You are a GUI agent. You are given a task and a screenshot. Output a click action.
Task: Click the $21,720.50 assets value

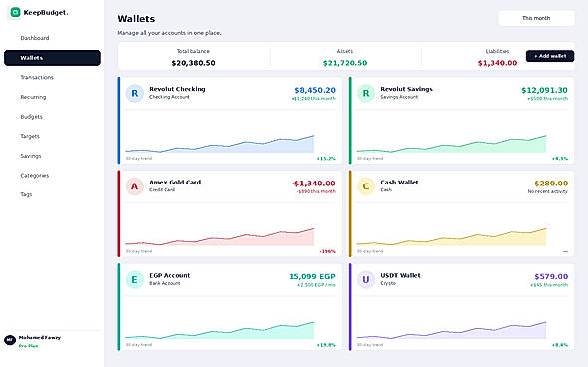[x=345, y=63]
